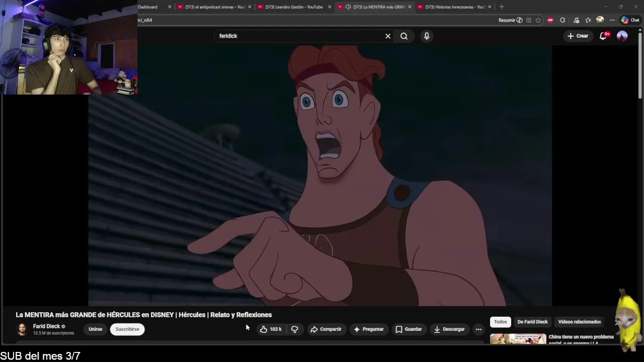Share video via Compartir button

(x=326, y=329)
